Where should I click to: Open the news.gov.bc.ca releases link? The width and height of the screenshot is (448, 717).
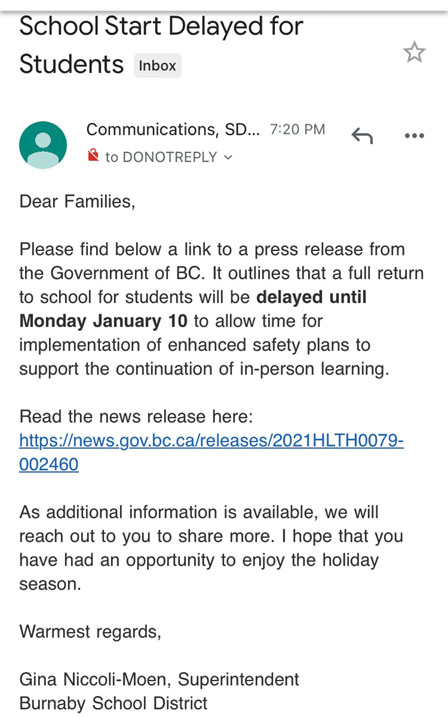211,452
